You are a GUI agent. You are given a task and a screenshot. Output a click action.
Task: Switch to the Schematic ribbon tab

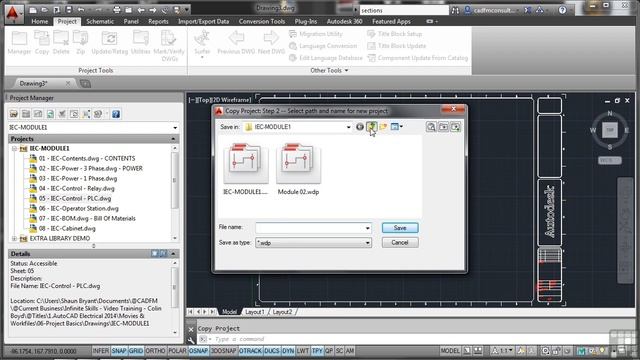tap(100, 22)
